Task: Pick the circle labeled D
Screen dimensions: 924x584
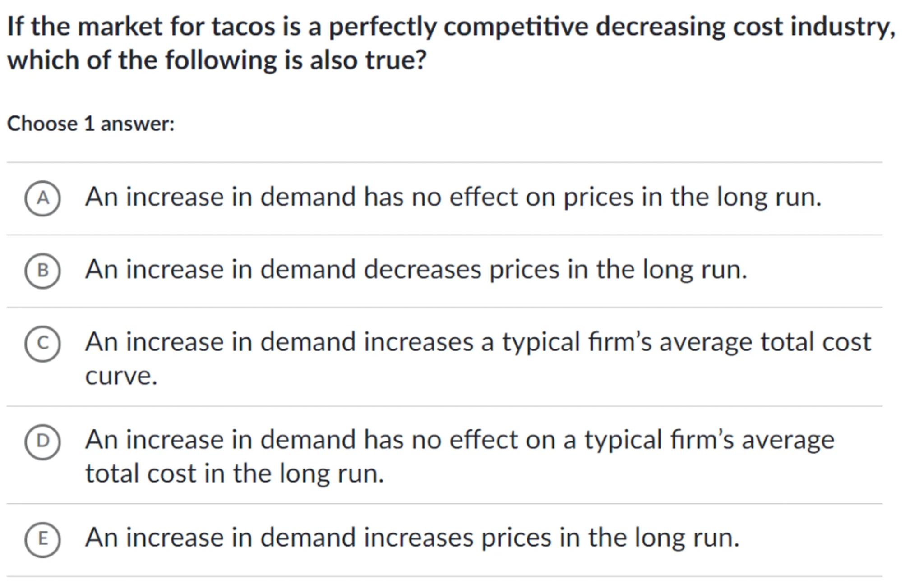Action: pos(42,441)
